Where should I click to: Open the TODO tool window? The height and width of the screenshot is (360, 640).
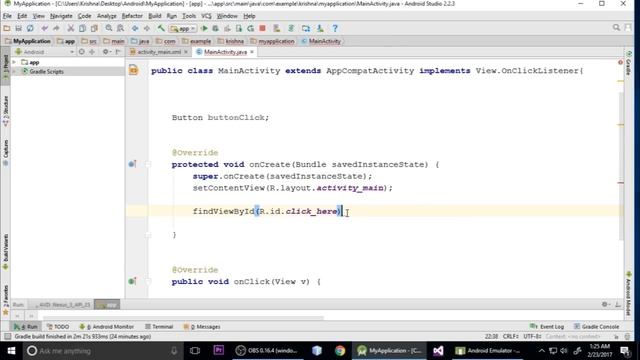tap(58, 327)
